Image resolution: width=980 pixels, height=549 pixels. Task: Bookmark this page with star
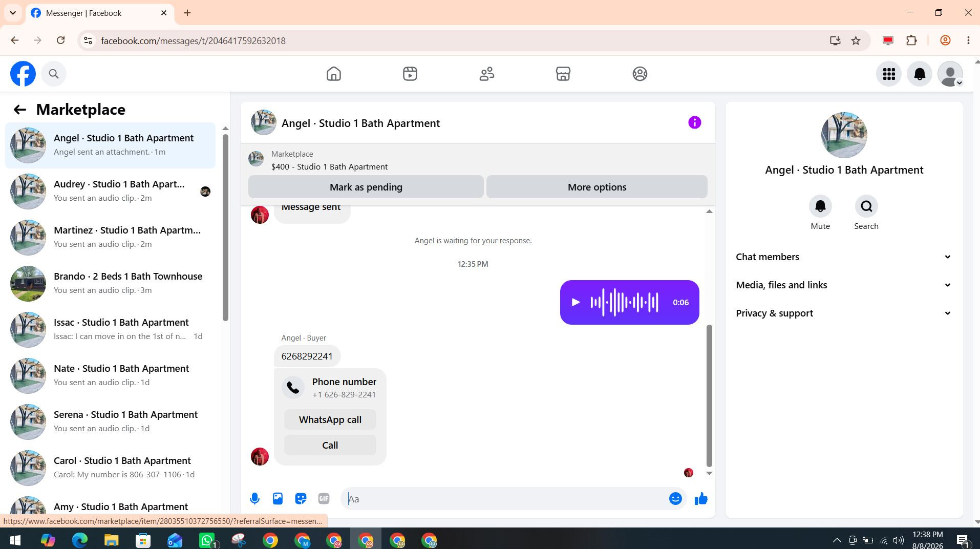click(x=856, y=40)
